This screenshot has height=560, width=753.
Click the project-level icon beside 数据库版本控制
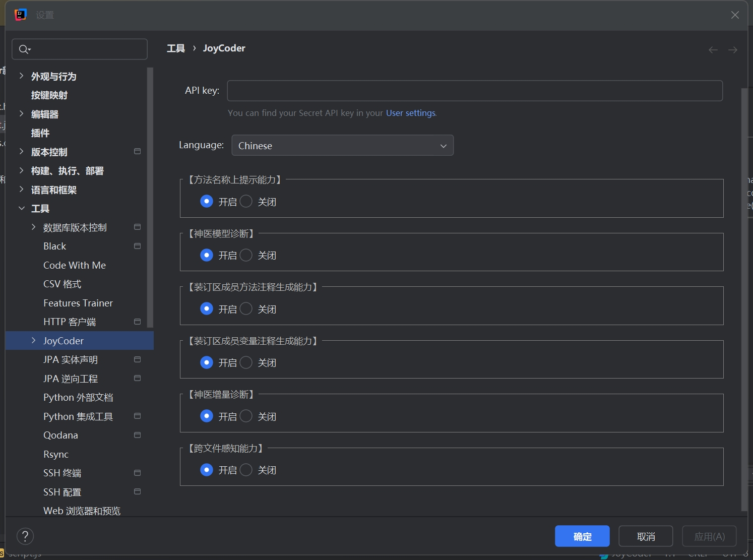[137, 227]
